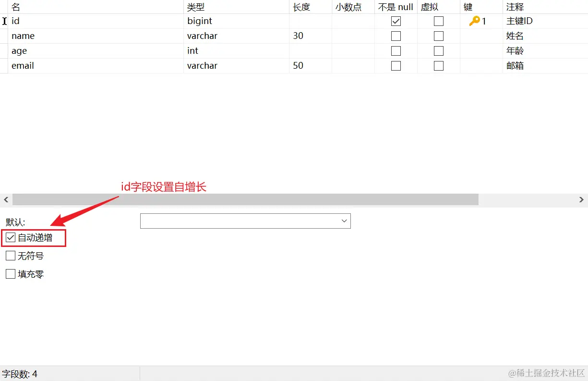Click the 键 column header
Viewport: 588px width, 381px height.
[x=481, y=7]
